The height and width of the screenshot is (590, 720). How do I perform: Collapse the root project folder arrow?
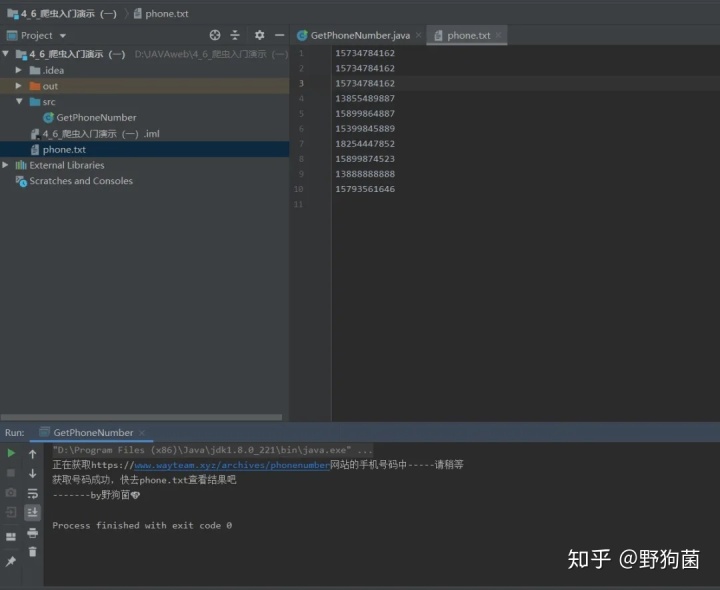6,54
